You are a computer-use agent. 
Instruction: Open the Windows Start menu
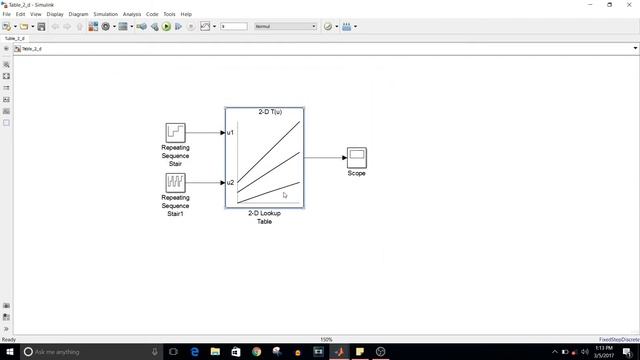point(9,352)
